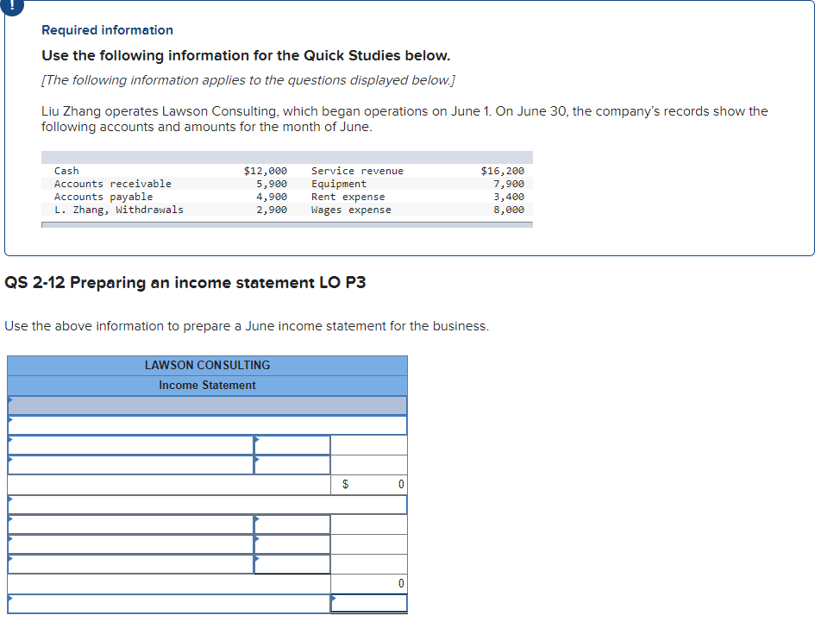Click the exclamation alert icon on the info box
840x628 pixels.
coord(13,5)
